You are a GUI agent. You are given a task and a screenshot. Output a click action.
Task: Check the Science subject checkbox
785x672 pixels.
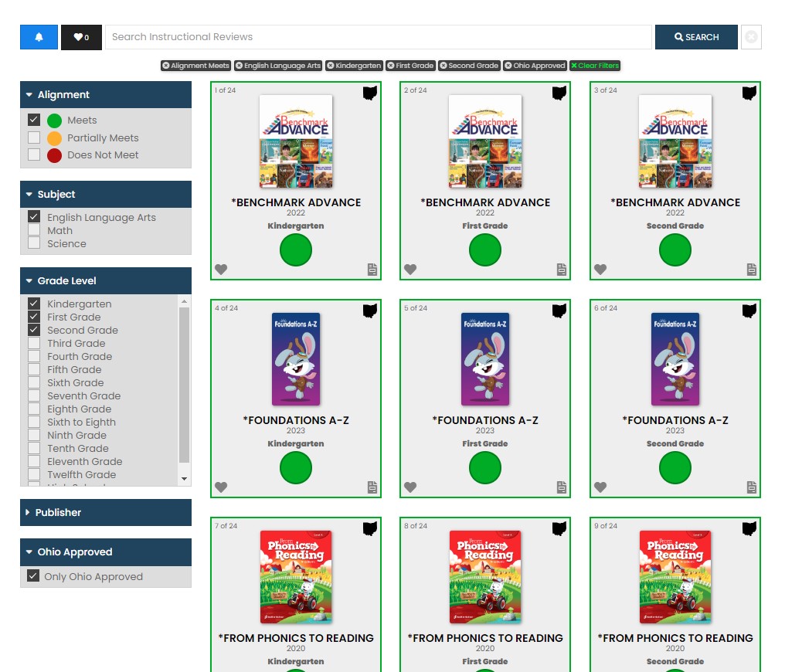click(x=34, y=243)
